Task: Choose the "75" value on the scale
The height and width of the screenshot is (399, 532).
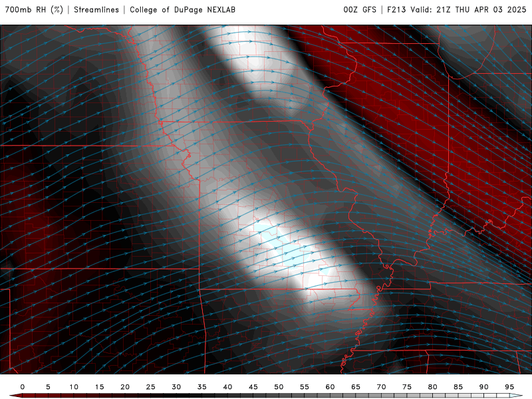Action: [x=407, y=387]
